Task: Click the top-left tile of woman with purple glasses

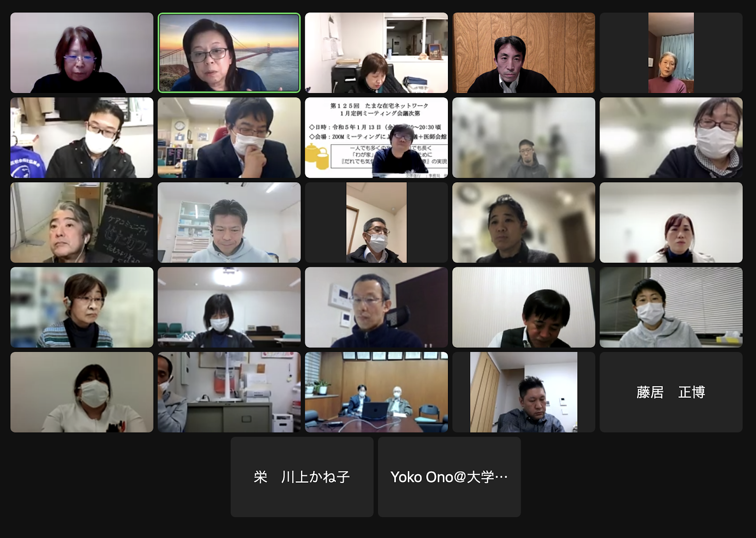Action: point(82,52)
